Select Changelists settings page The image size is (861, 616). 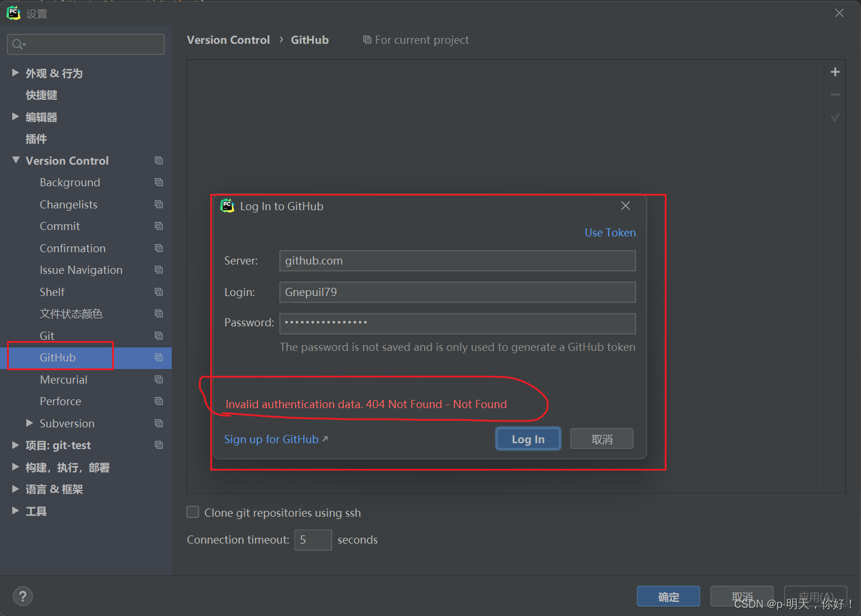[x=68, y=204]
